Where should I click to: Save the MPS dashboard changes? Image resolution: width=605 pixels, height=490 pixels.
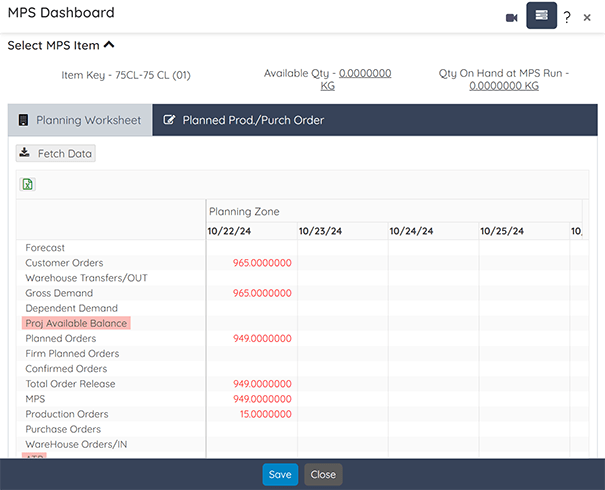point(280,475)
